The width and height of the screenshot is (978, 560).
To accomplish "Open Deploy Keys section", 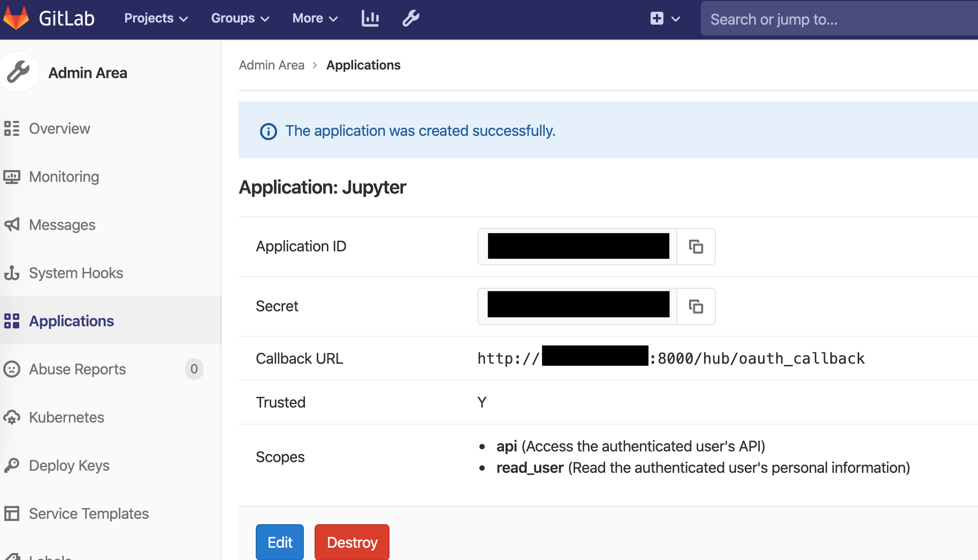I will tap(69, 465).
